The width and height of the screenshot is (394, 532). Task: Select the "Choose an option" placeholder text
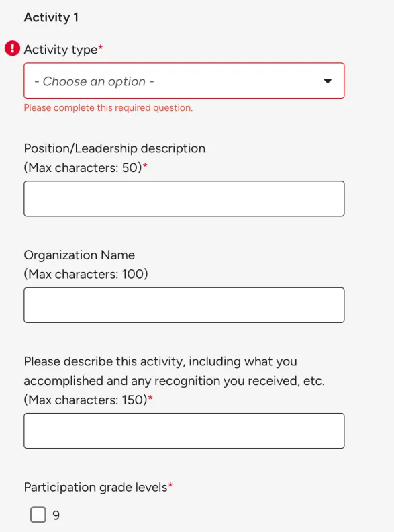point(94,81)
